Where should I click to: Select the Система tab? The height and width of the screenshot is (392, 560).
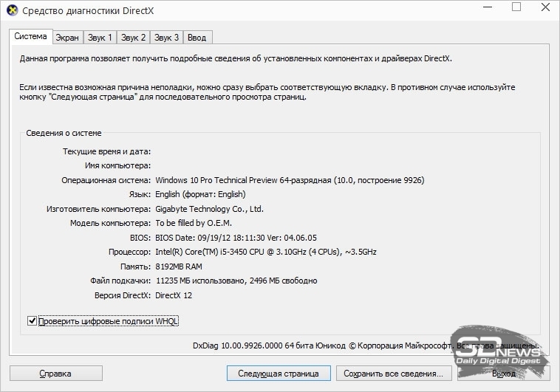click(x=31, y=36)
